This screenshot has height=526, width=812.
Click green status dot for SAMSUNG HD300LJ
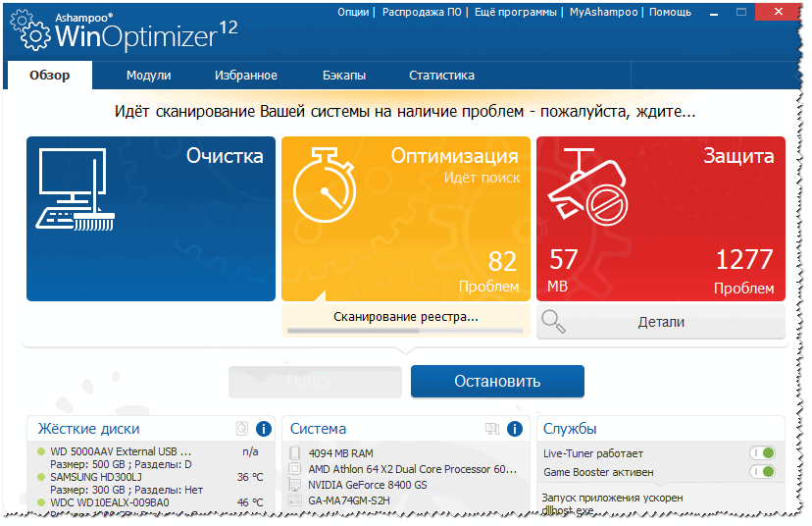click(41, 477)
